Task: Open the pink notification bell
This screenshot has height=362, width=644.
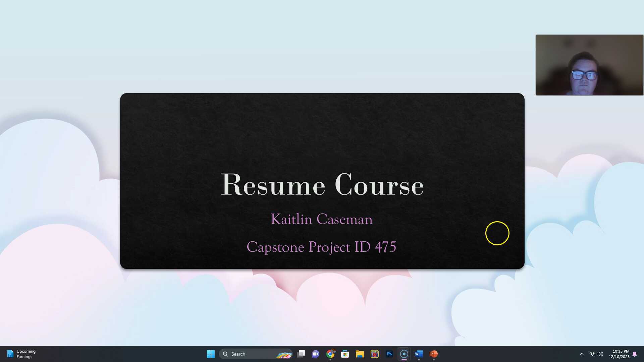Action: (635, 354)
